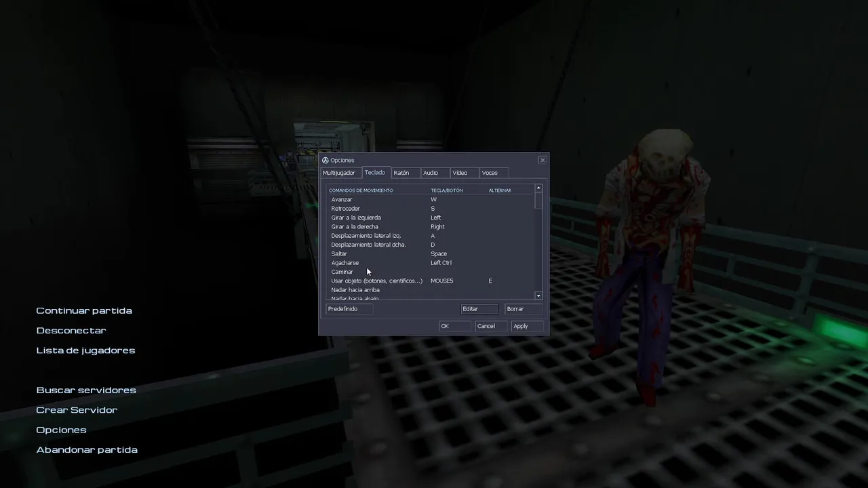Select the Saltar binding row
The height and width of the screenshot is (488, 868).
tap(431, 253)
